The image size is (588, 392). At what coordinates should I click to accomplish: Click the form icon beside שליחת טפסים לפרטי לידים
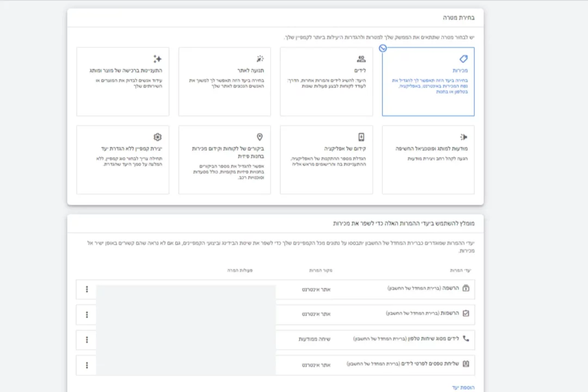point(465,364)
